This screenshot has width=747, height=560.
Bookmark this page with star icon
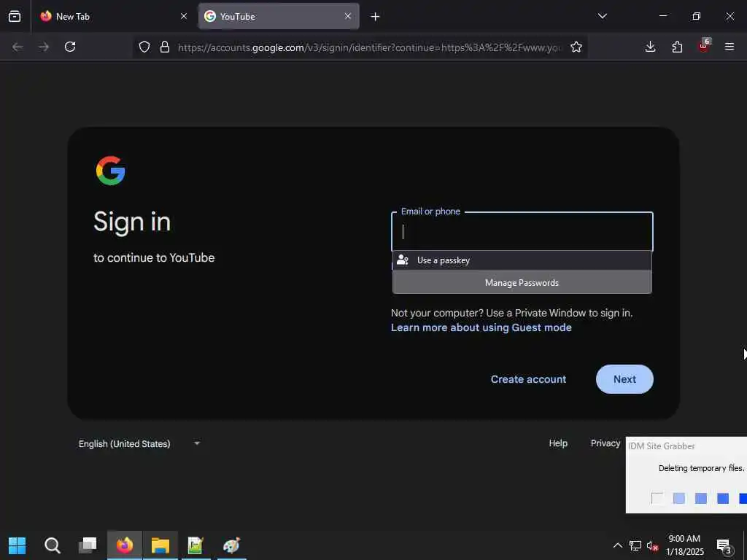(576, 47)
